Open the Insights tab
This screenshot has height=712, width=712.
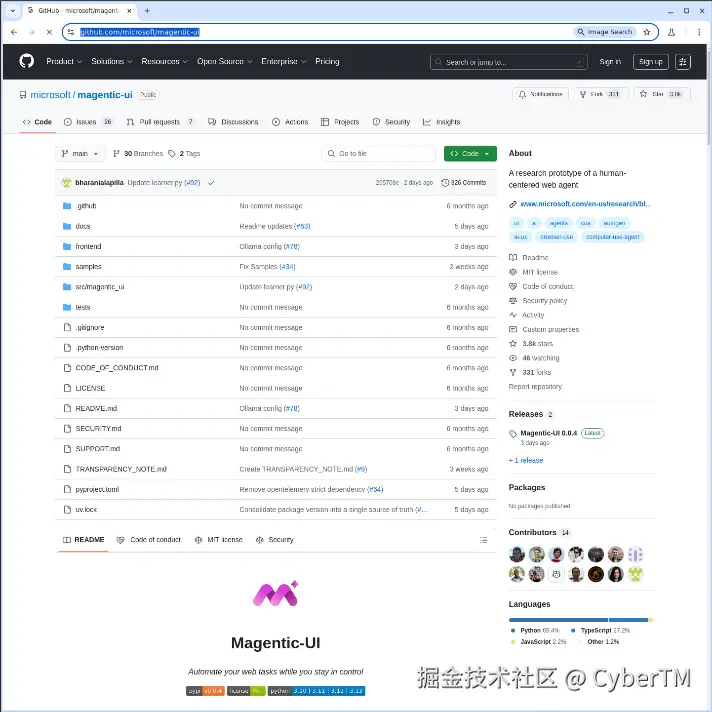tap(442, 122)
